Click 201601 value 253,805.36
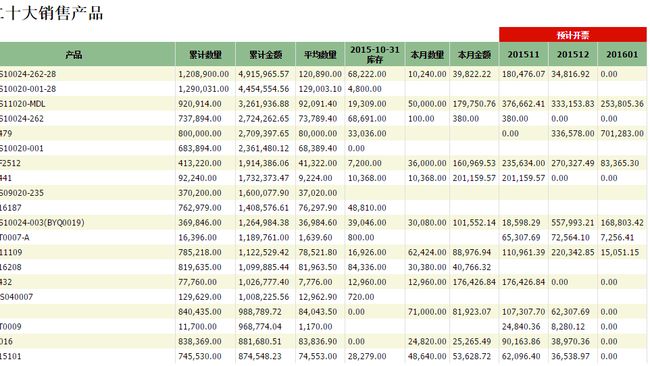Viewport: 650px width, 366px height. click(622, 104)
